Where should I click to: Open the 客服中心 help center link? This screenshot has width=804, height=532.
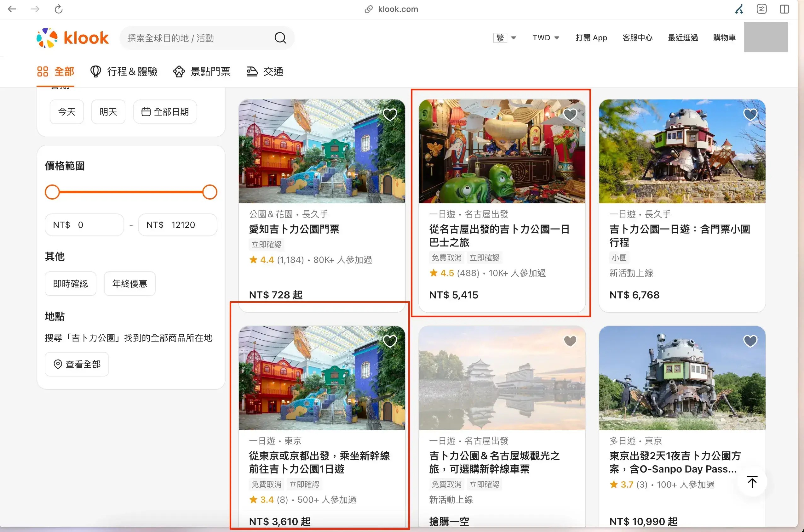pos(637,38)
